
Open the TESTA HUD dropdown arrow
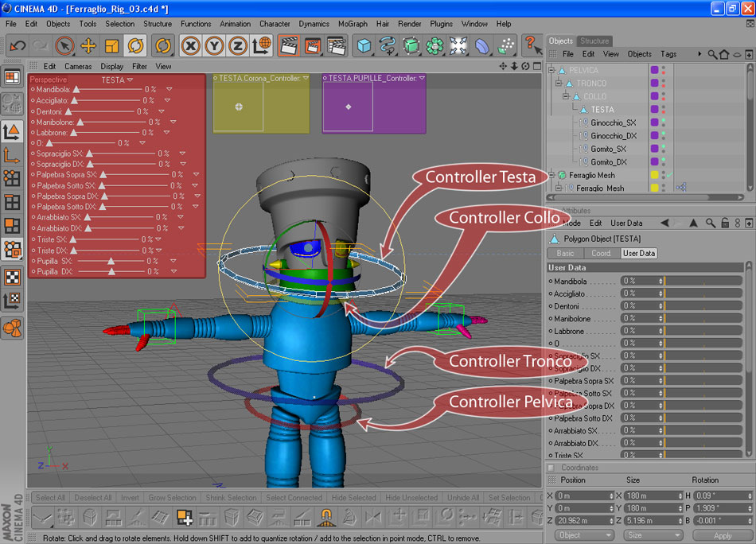(x=131, y=80)
